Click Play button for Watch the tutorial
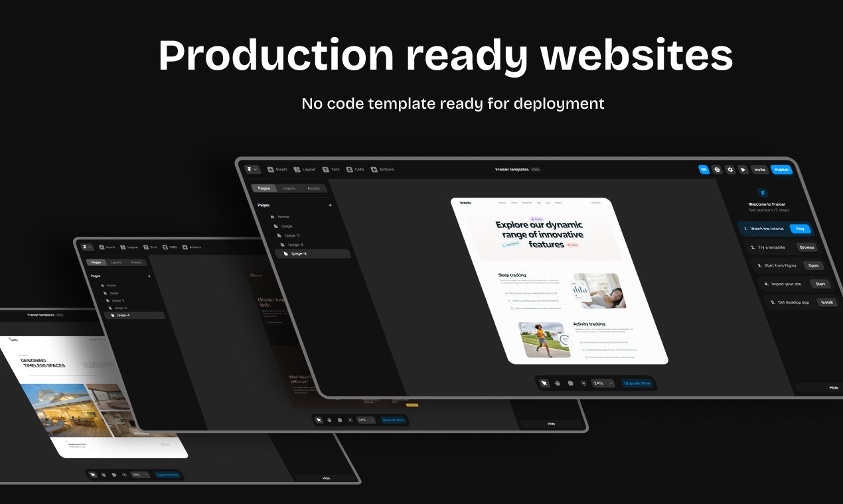This screenshot has height=504, width=843. point(801,229)
